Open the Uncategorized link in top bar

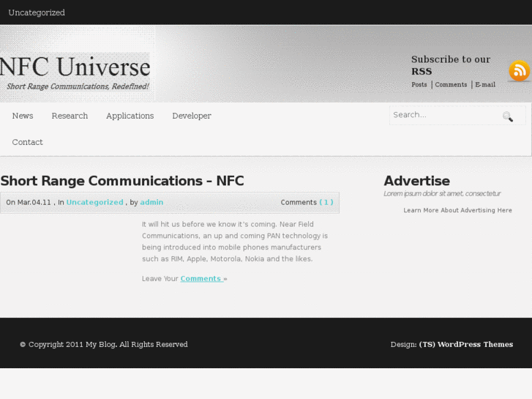pyautogui.click(x=37, y=12)
